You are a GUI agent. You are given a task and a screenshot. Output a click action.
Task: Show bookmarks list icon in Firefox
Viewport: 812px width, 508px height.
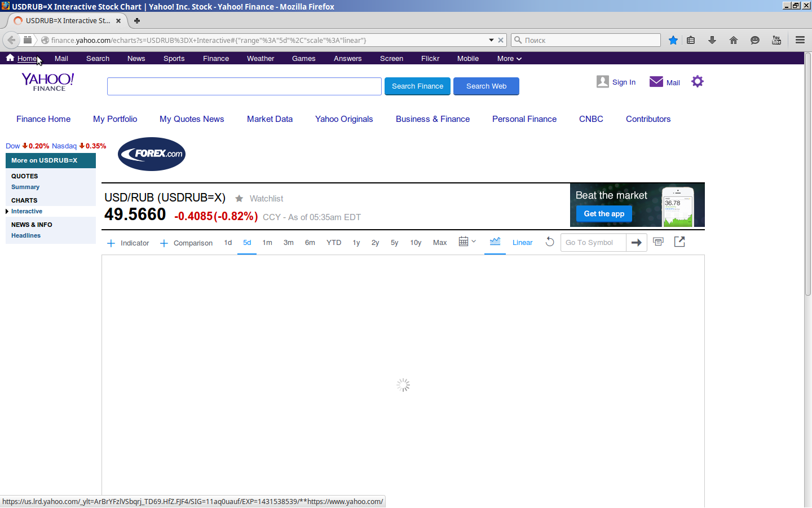coord(691,40)
